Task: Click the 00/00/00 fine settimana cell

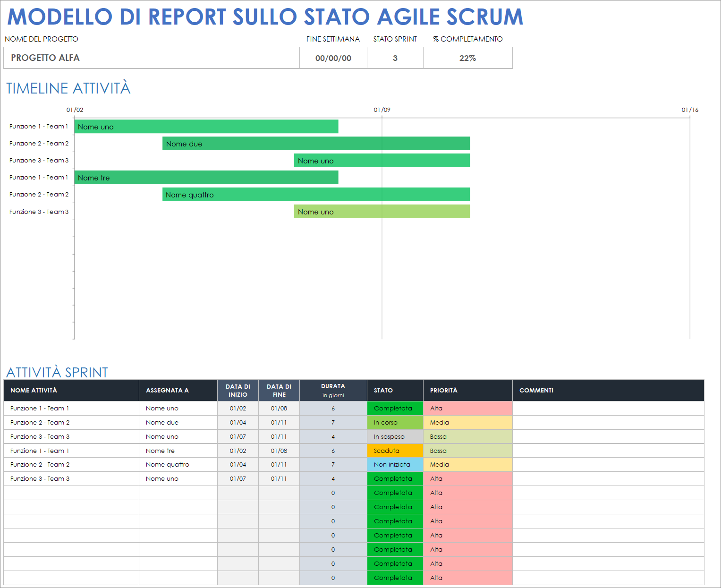Action: coord(333,58)
